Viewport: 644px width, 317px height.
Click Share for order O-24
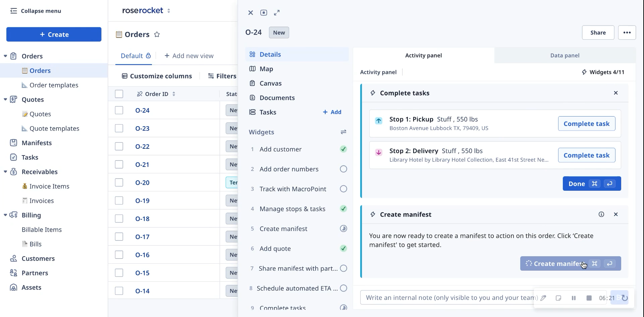[x=598, y=33]
